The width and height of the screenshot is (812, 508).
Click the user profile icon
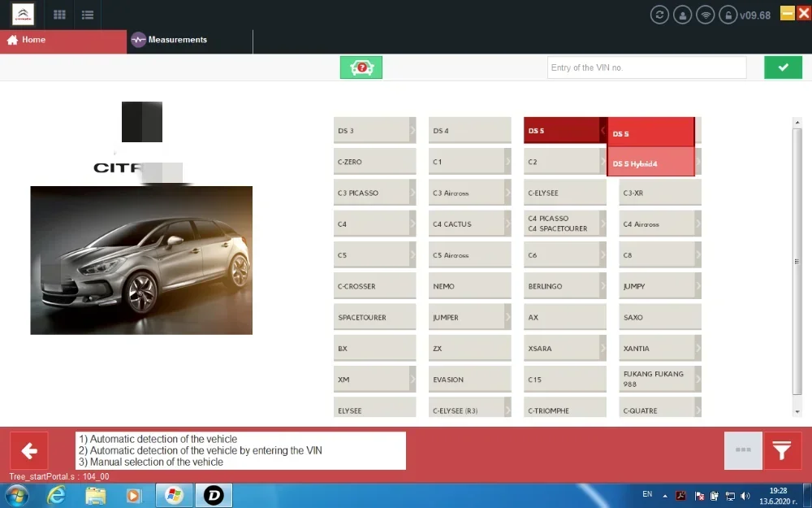(683, 15)
